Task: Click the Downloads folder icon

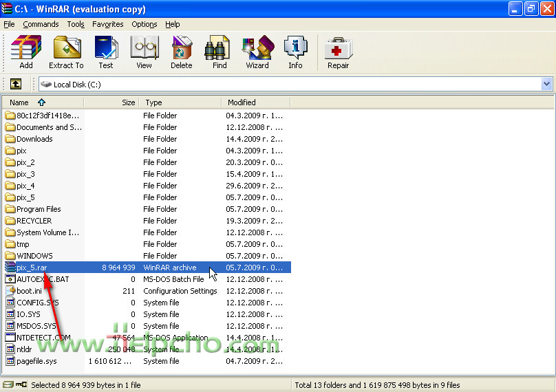Action: (x=10, y=139)
